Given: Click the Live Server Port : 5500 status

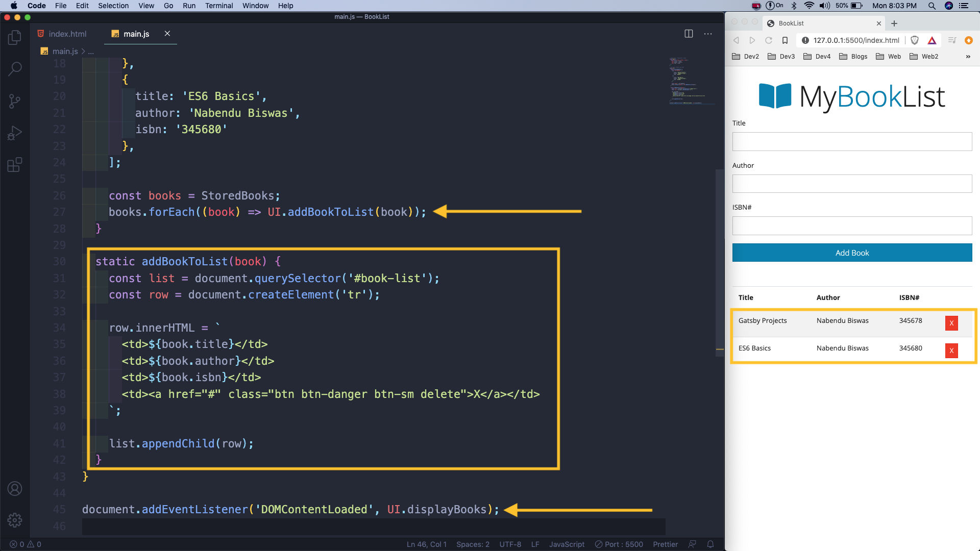Looking at the screenshot, I should tap(619, 544).
